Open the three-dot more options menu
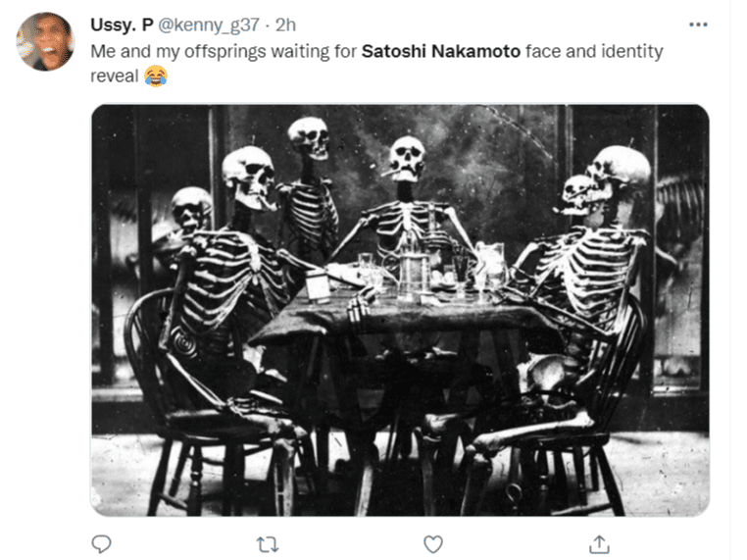747x560 pixels. click(x=698, y=25)
